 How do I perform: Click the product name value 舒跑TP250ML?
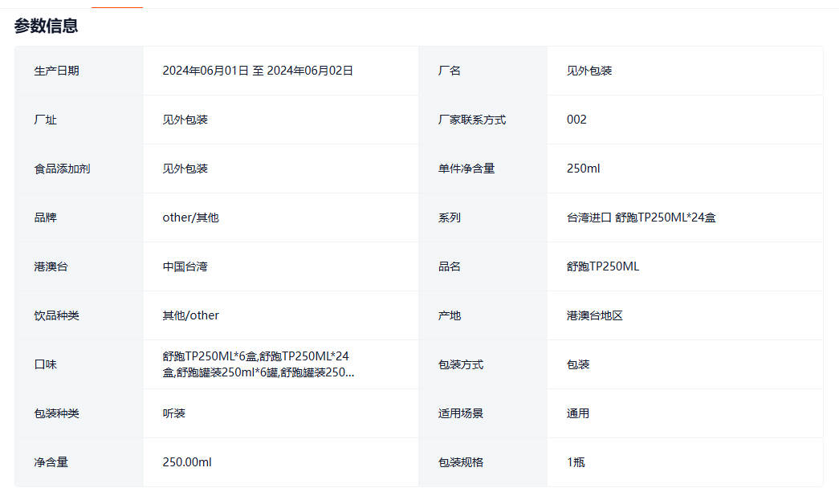[602, 266]
